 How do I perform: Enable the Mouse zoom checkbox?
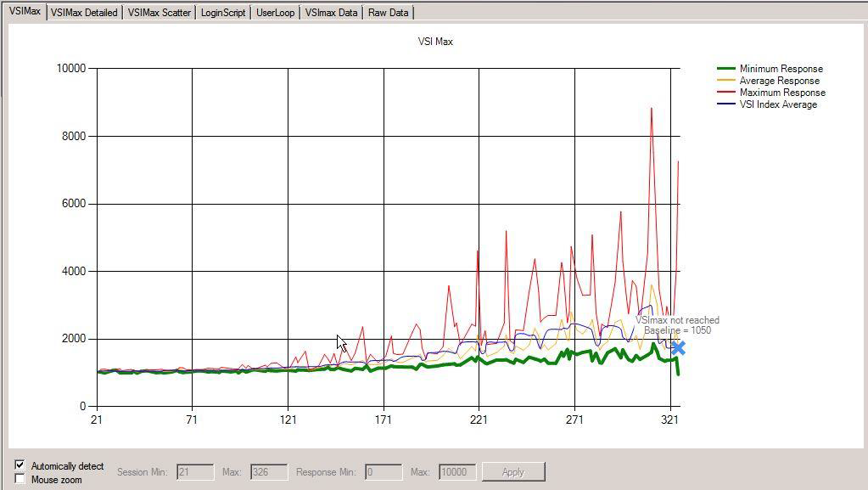tap(20, 479)
